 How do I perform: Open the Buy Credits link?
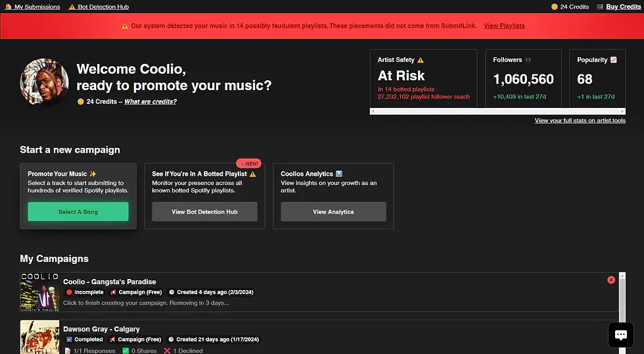click(623, 7)
